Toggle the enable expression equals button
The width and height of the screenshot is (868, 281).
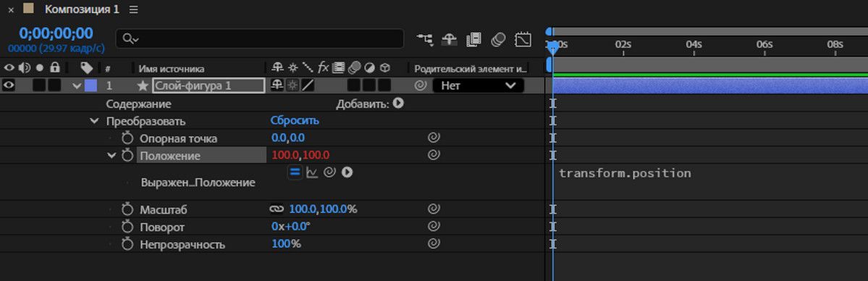(x=295, y=172)
